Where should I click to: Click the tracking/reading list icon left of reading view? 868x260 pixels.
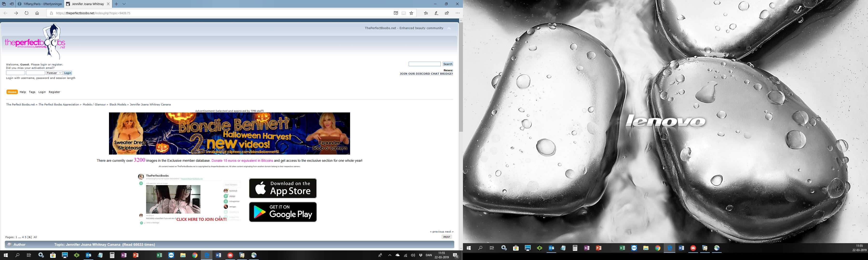point(396,13)
